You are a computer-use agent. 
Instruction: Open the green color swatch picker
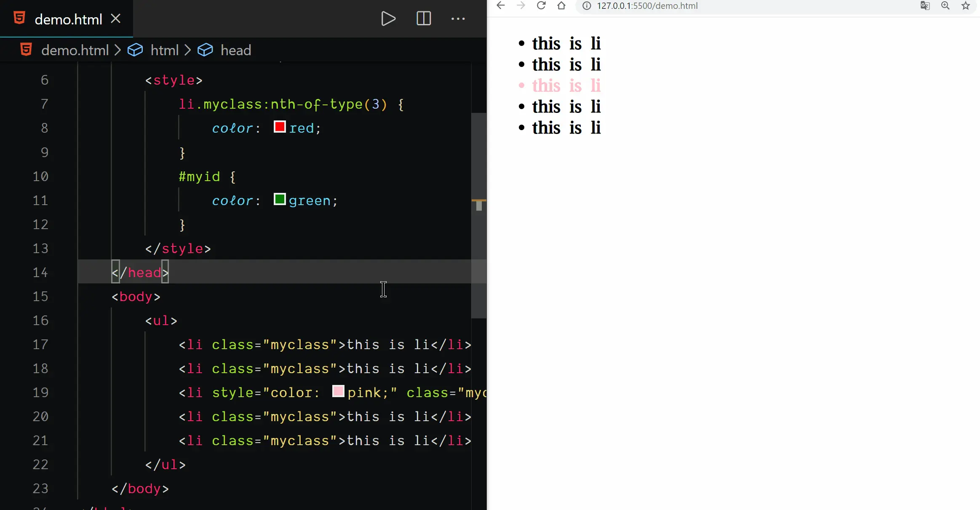pos(280,199)
